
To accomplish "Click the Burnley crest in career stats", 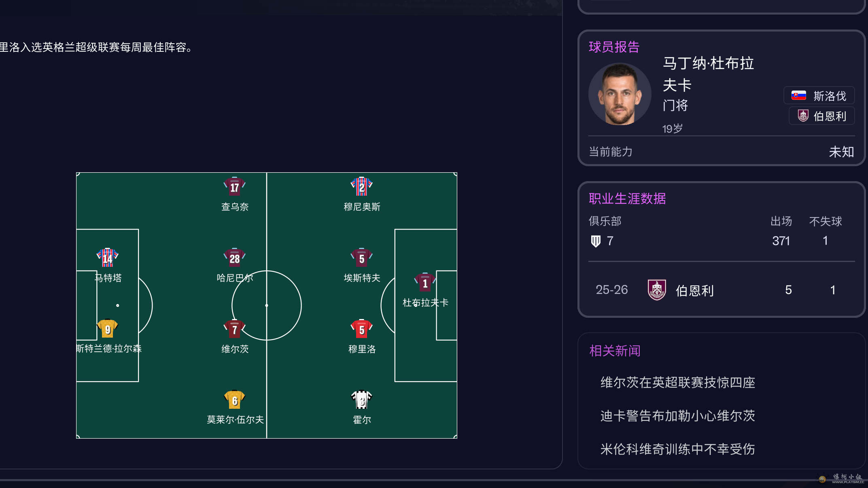I will point(657,290).
